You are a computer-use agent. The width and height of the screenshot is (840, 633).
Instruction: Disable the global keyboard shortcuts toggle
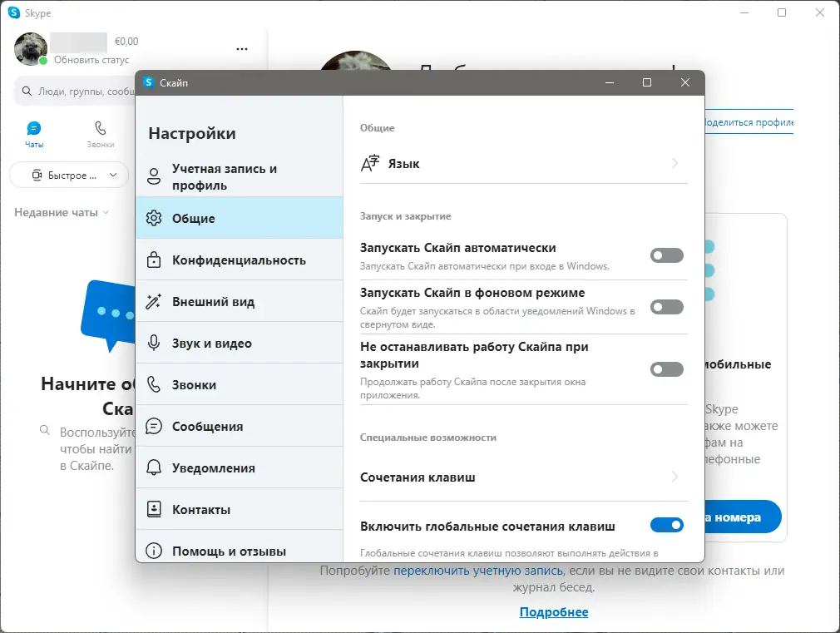[x=666, y=525]
